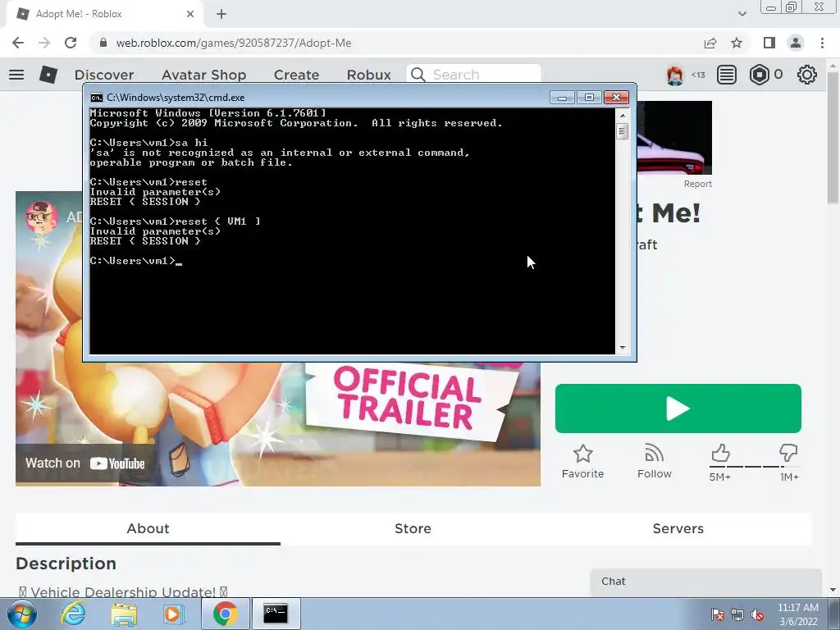The width and height of the screenshot is (840, 630).
Task: Launch Internet Explorer from taskbar
Action: coord(73,614)
